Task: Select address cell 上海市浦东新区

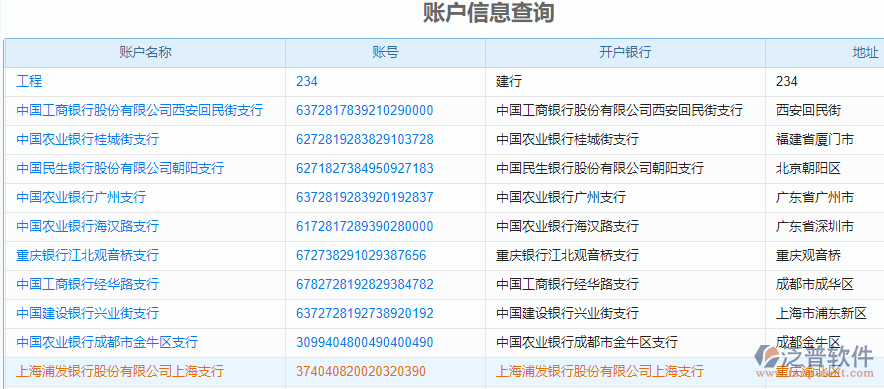Action: pyautogui.click(x=825, y=313)
